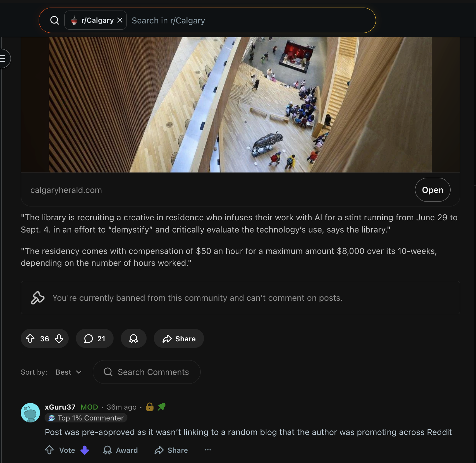
Task: Award xGuru37's comment
Action: click(120, 450)
